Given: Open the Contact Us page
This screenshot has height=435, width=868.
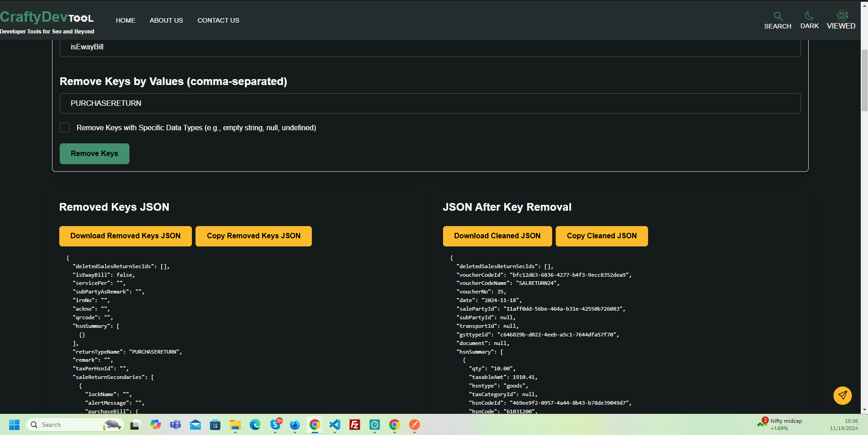Looking at the screenshot, I should tap(218, 20).
